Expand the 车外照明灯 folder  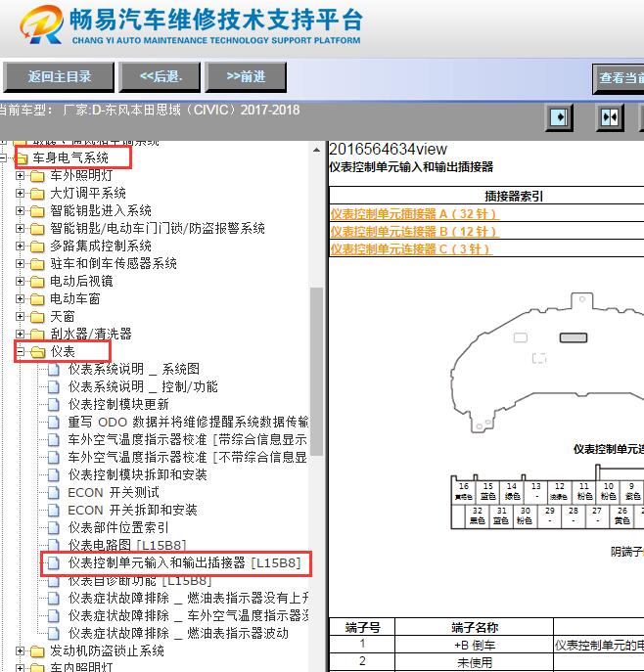pyautogui.click(x=20, y=176)
